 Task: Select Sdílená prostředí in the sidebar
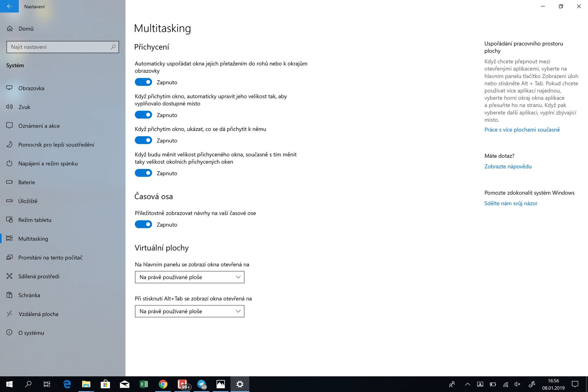click(x=39, y=276)
